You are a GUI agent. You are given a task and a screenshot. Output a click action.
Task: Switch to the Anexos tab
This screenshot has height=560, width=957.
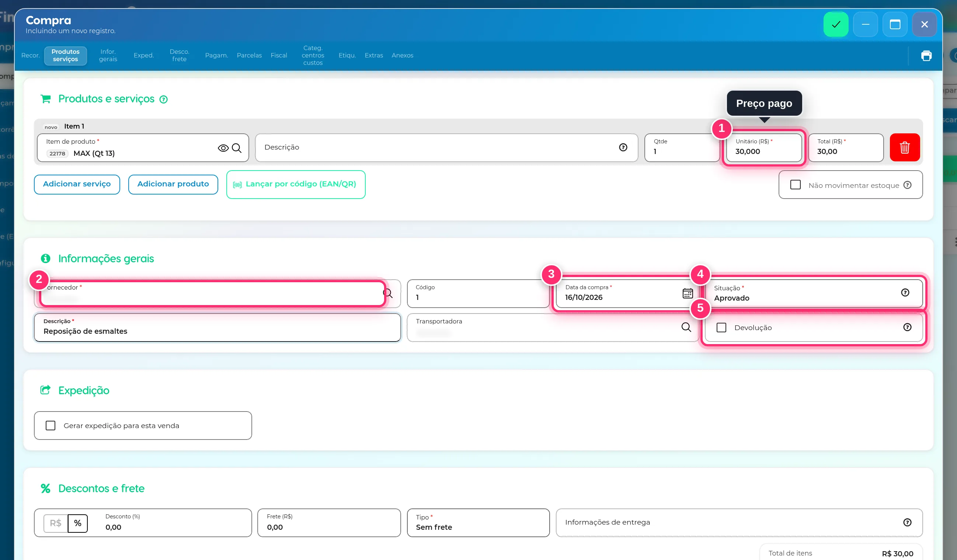[x=402, y=55]
